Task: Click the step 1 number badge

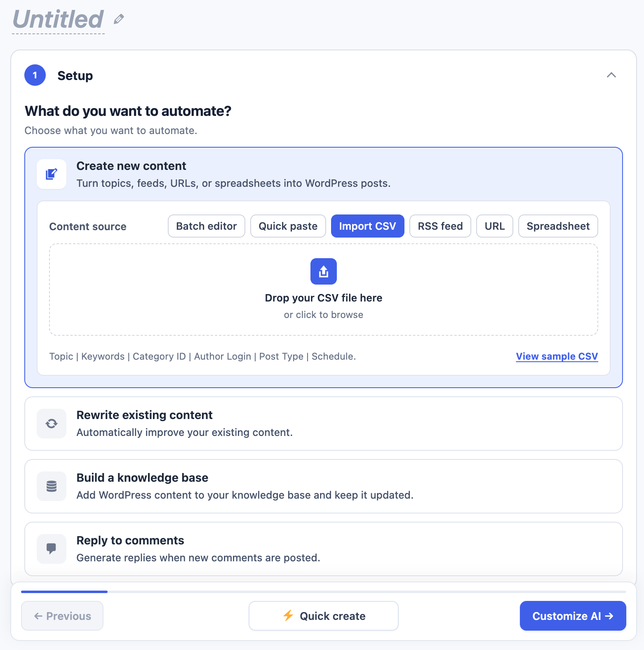Action: click(x=35, y=75)
